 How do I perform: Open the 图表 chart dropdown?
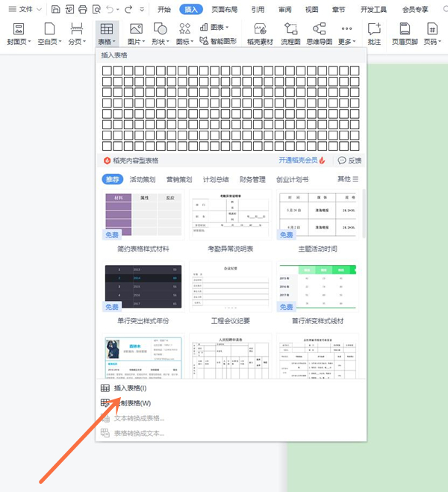click(214, 28)
